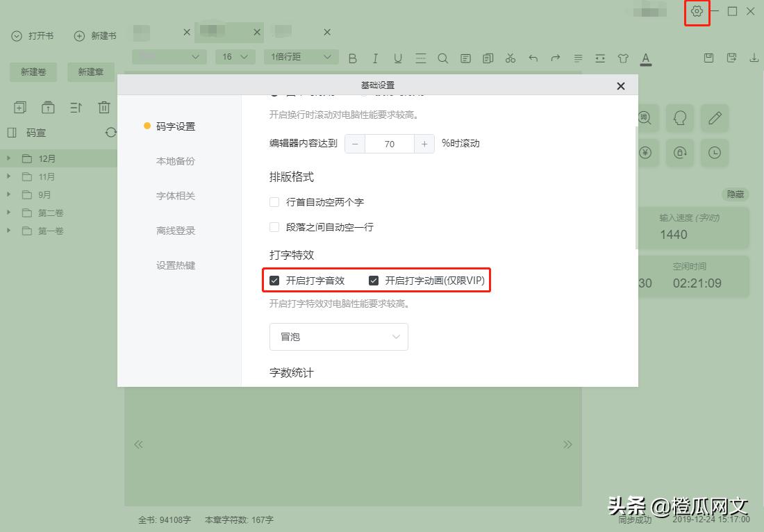Viewport: 764px width, 532px height.
Task: Click the 隐藏 button on the right
Action: point(735,194)
